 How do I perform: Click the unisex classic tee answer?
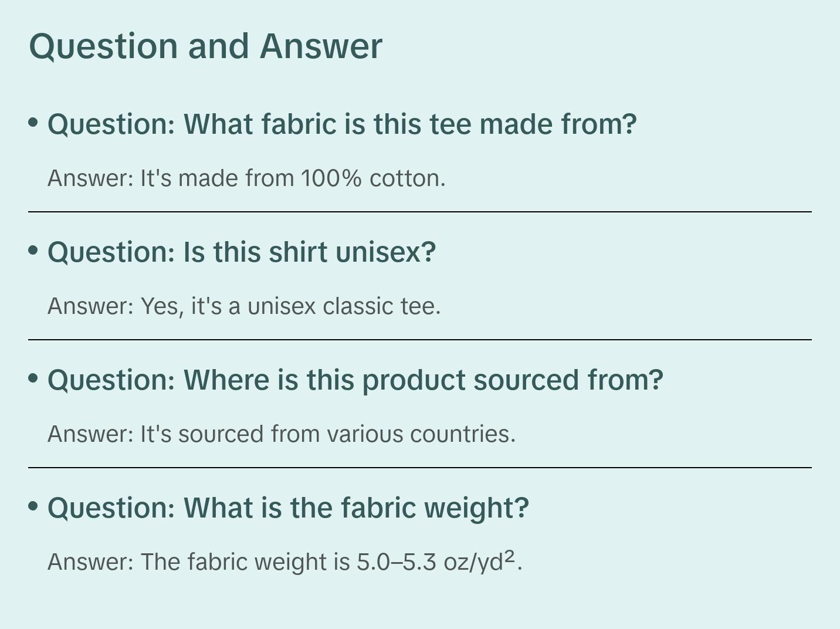click(244, 306)
